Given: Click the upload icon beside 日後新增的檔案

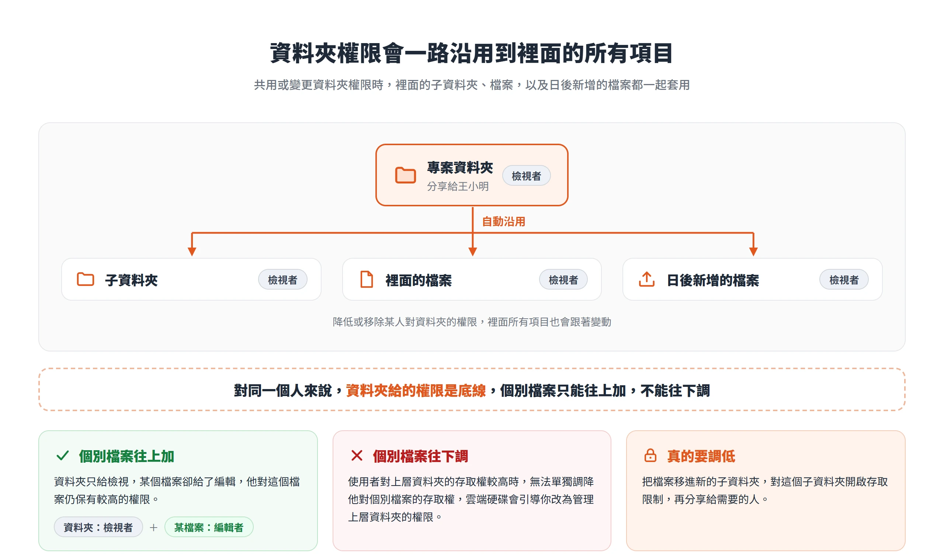Looking at the screenshot, I should coord(646,279).
